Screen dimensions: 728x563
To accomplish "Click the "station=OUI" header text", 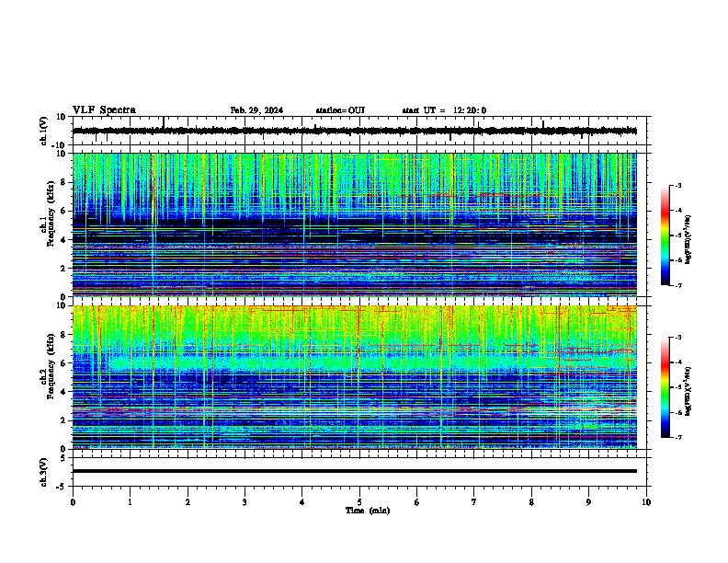I will tap(340, 110).
